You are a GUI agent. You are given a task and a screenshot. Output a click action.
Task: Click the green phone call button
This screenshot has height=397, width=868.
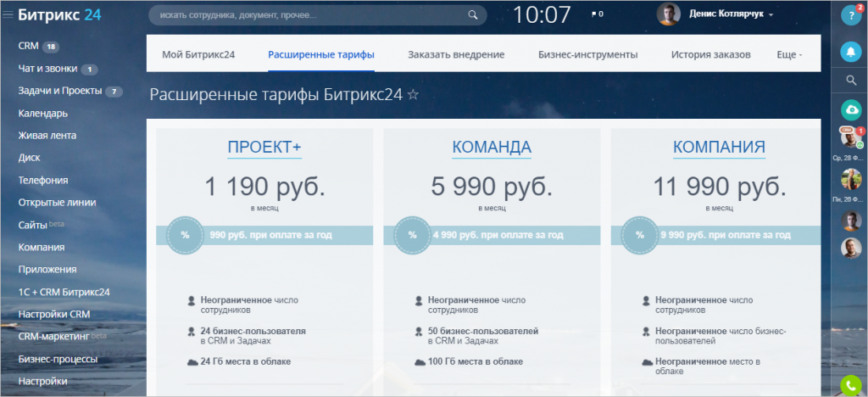click(850, 385)
